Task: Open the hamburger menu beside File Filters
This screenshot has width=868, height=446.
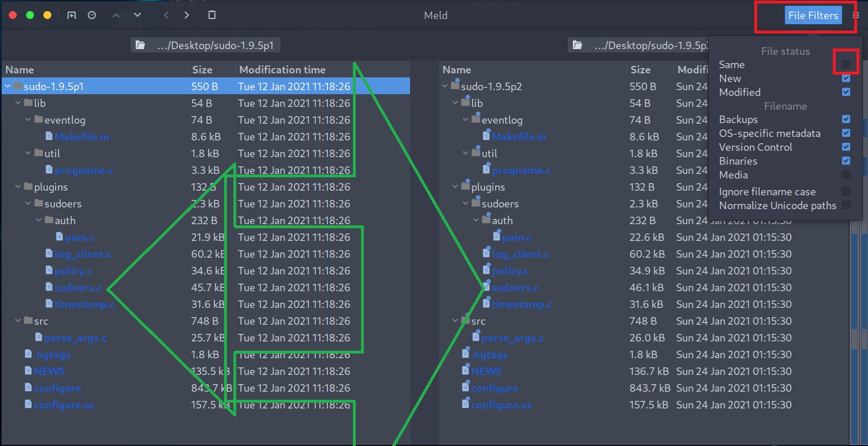Action: click(x=856, y=16)
